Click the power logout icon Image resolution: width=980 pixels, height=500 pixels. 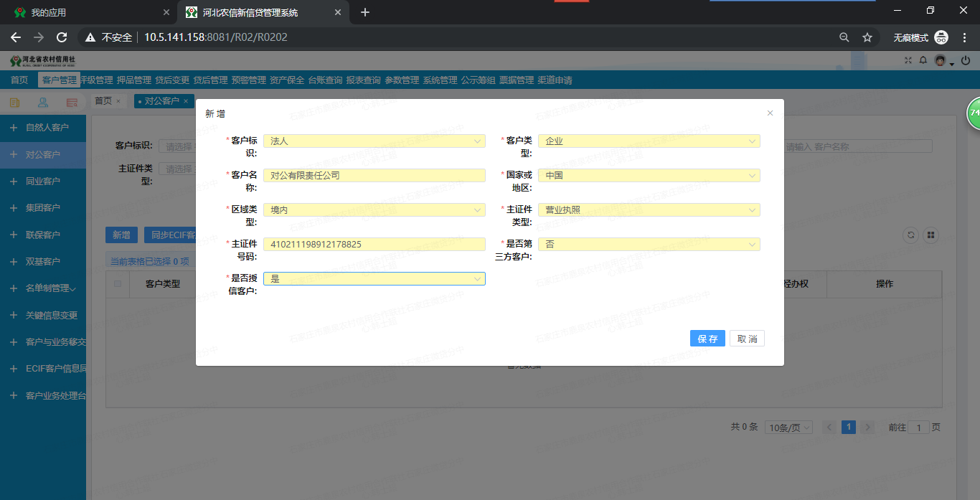click(965, 60)
